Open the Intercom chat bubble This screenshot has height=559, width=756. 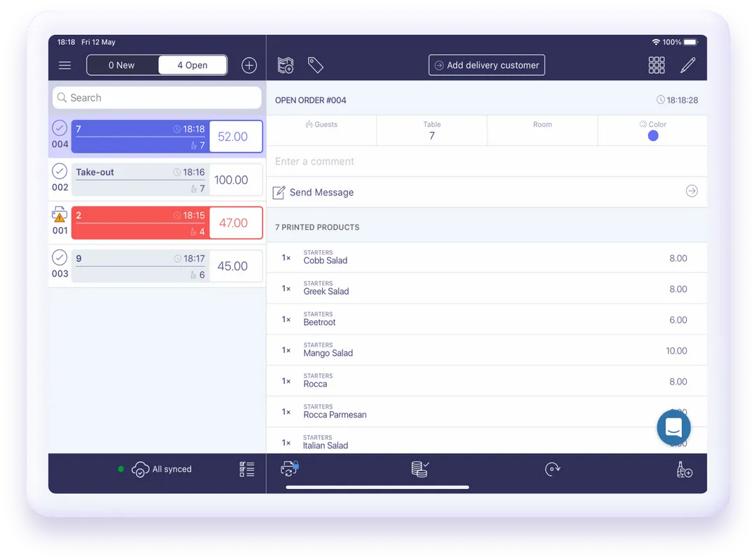tap(673, 427)
